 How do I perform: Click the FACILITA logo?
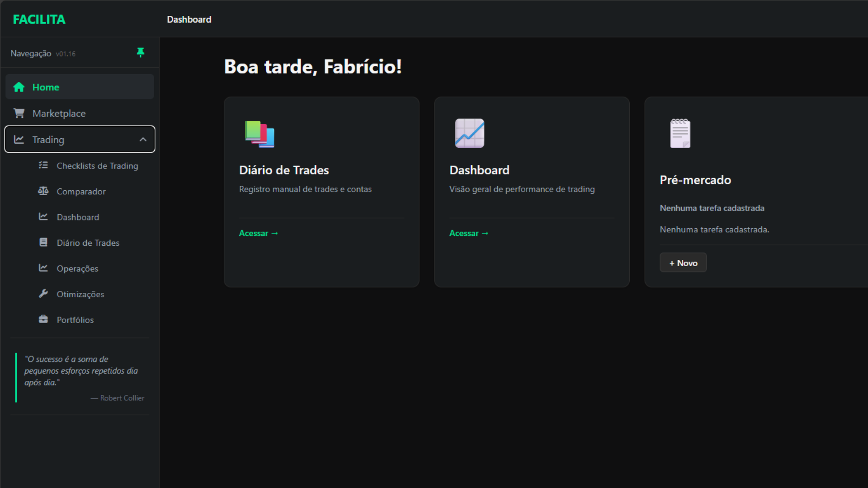[x=39, y=19]
